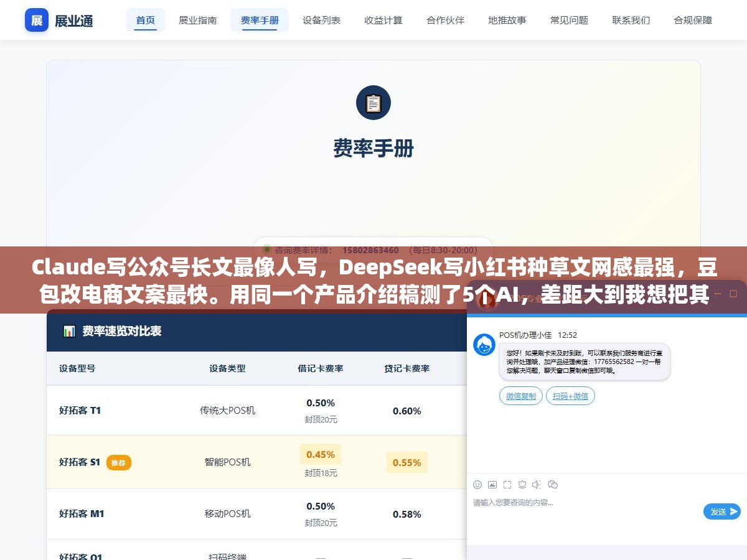The width and height of the screenshot is (747, 560).
Task: Click the 设备类型 column header
Action: 227,368
